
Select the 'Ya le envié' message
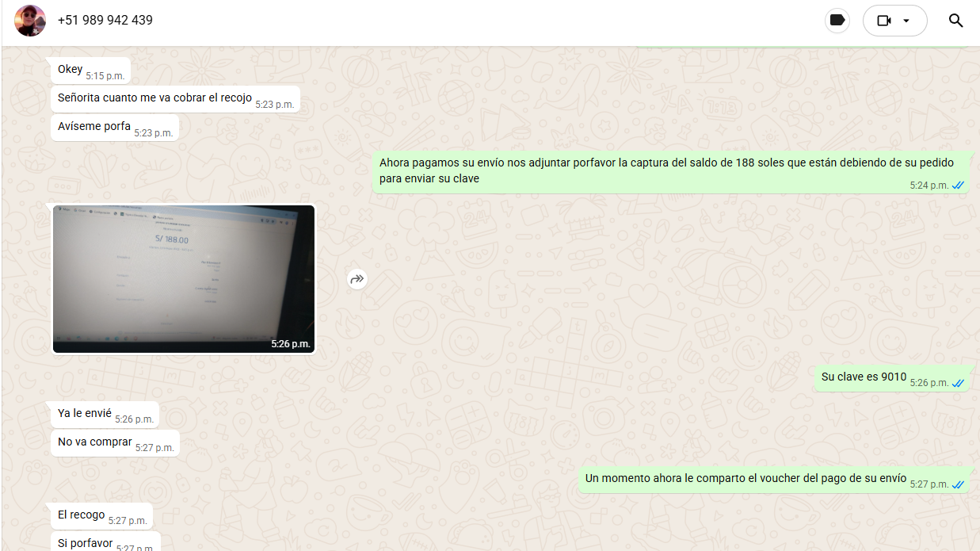point(85,414)
